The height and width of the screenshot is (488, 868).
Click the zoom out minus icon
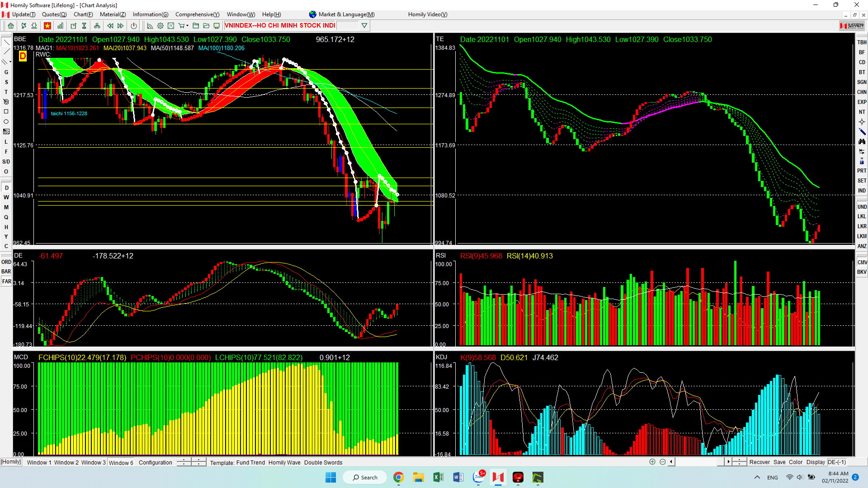(662, 462)
